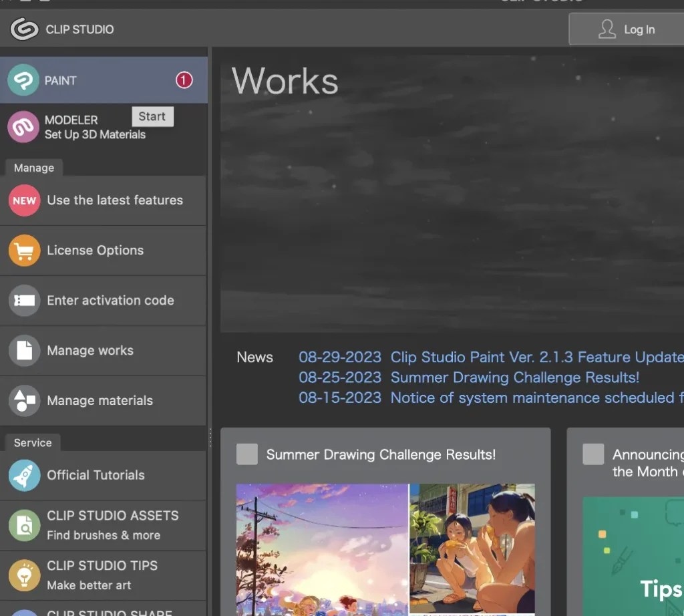Open the sunset sky artwork thumbnail
Image resolution: width=684 pixels, height=616 pixels.
tap(323, 550)
